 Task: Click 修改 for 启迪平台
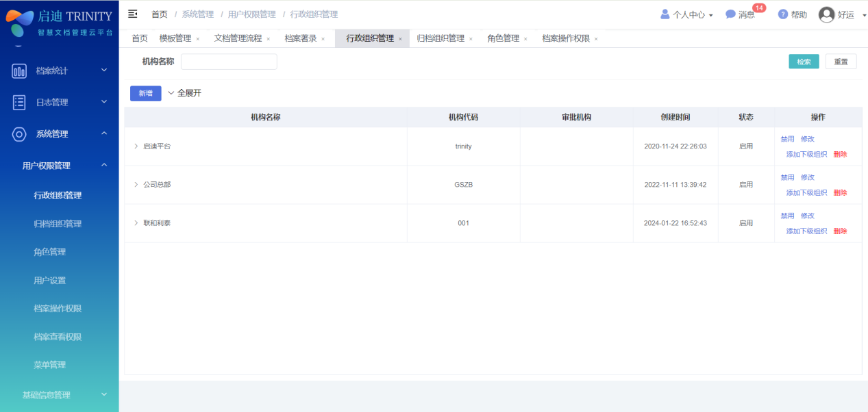tap(808, 139)
